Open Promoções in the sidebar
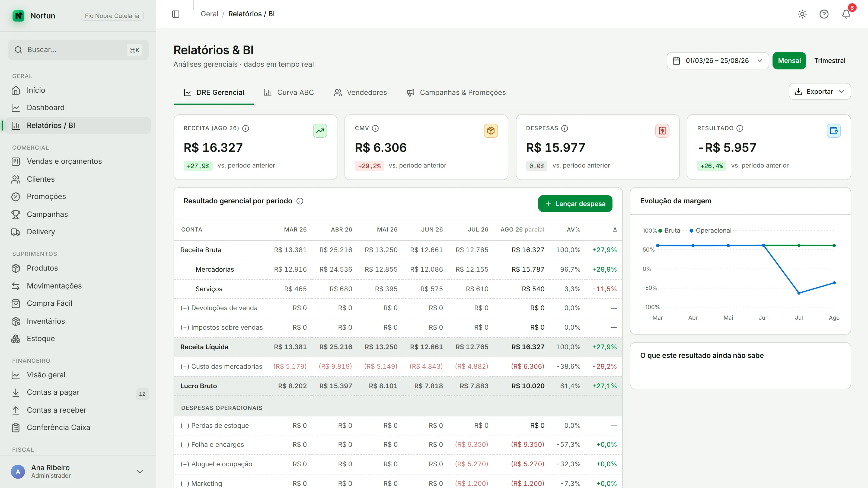Image resolution: width=868 pixels, height=488 pixels. click(x=78, y=197)
